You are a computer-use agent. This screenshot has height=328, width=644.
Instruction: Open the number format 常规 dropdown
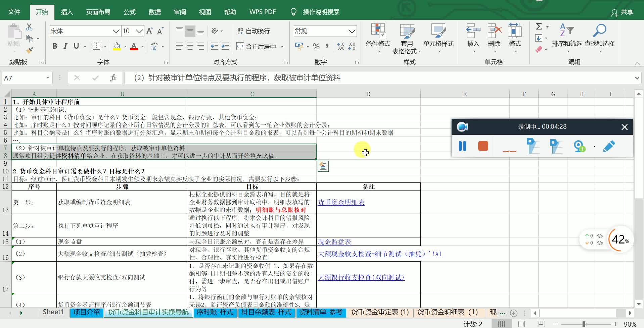pyautogui.click(x=352, y=31)
